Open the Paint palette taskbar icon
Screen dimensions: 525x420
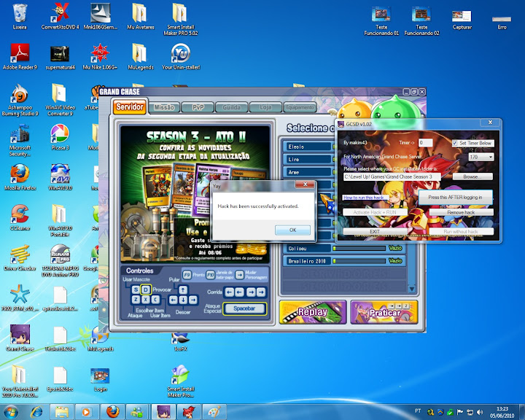pos(214,412)
